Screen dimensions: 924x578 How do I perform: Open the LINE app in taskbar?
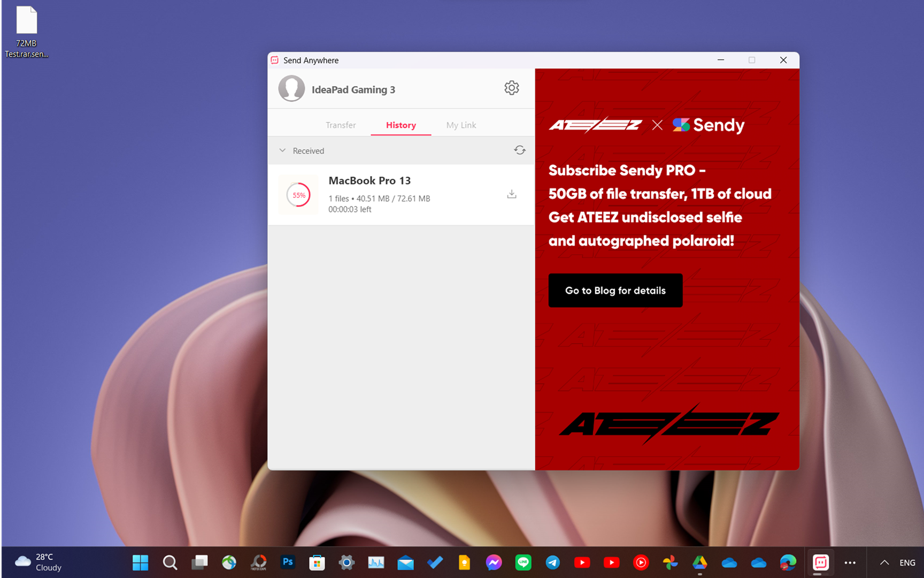point(523,562)
